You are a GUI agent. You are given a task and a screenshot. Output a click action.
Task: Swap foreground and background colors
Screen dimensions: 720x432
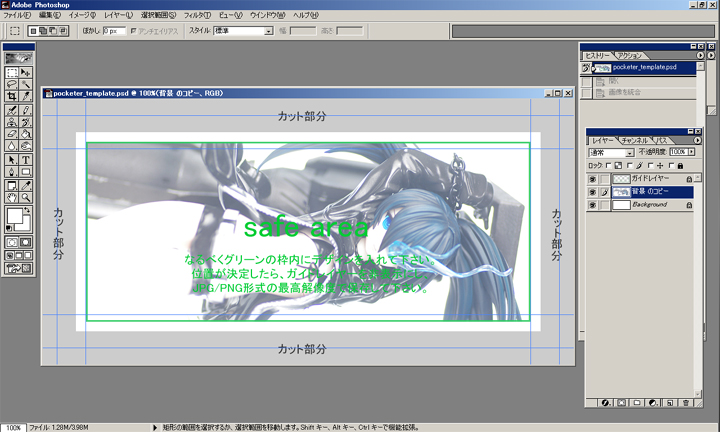pos(27,210)
